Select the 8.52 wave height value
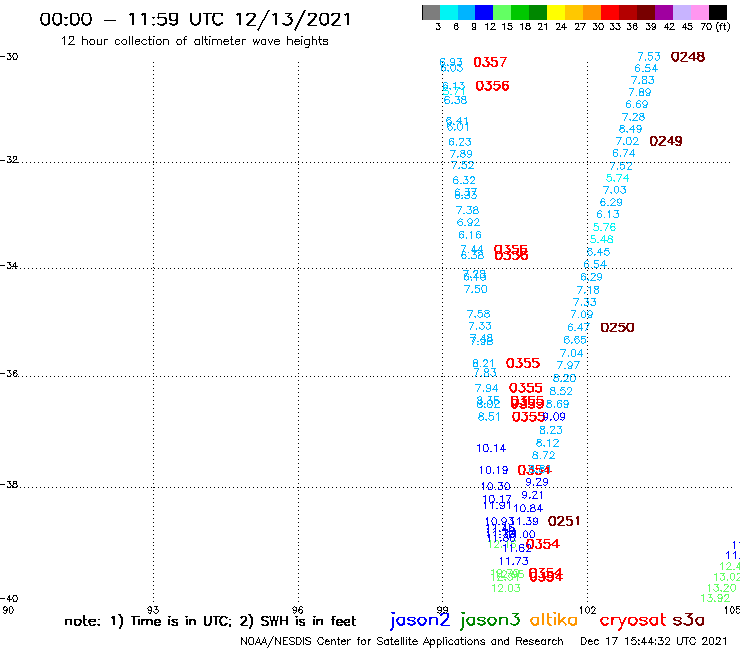The height and width of the screenshot is (650, 740). coord(561,391)
